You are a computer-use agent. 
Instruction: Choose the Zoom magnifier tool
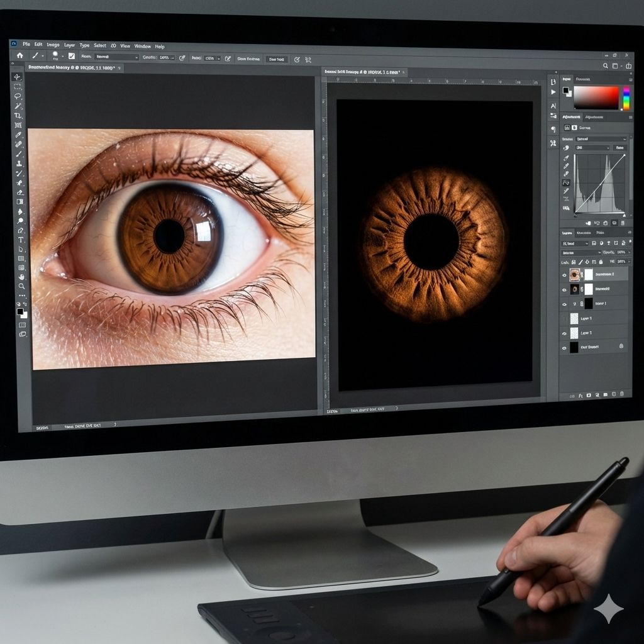tap(21, 286)
